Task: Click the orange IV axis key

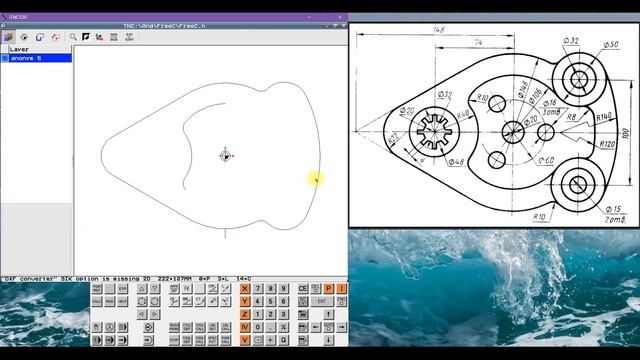Action: click(244, 327)
